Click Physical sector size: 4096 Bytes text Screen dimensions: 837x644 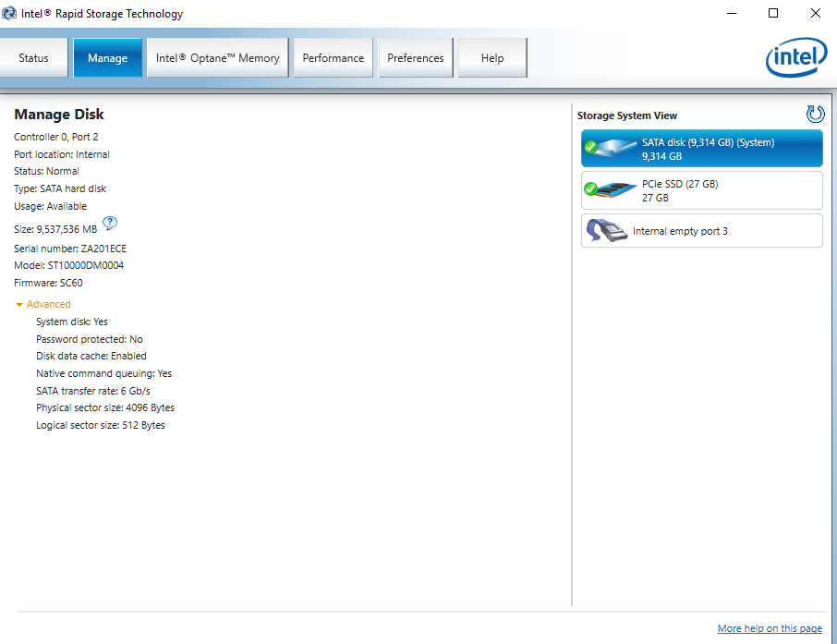pyautogui.click(x=105, y=407)
